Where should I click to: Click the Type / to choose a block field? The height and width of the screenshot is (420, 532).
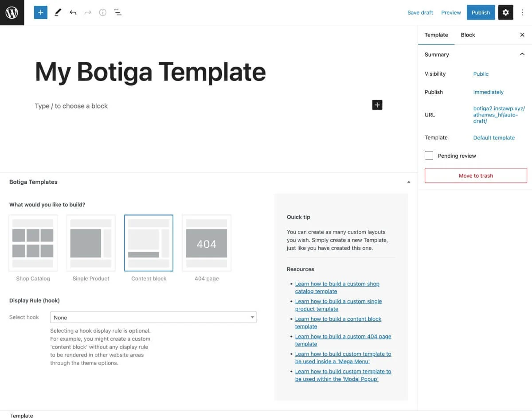point(71,106)
